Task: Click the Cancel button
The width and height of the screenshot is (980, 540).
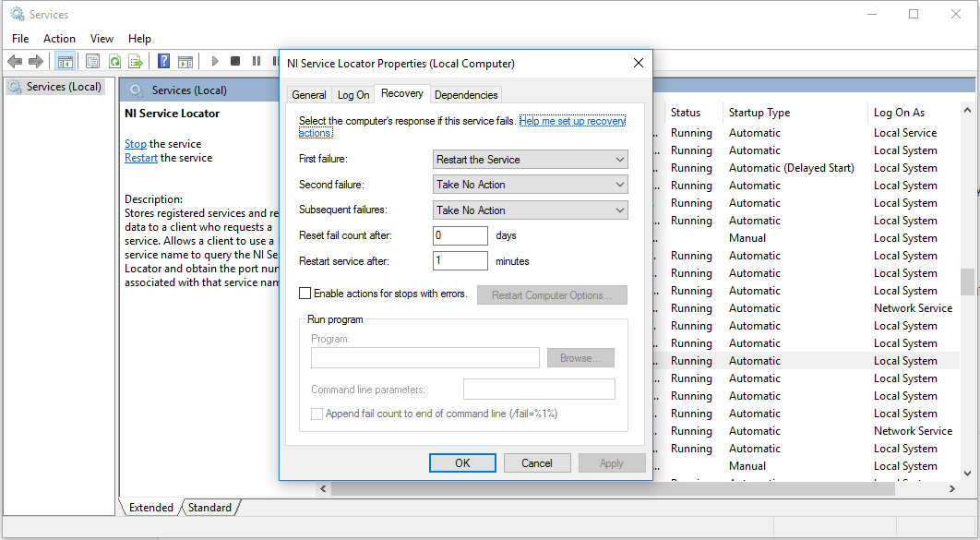Action: tap(537, 463)
